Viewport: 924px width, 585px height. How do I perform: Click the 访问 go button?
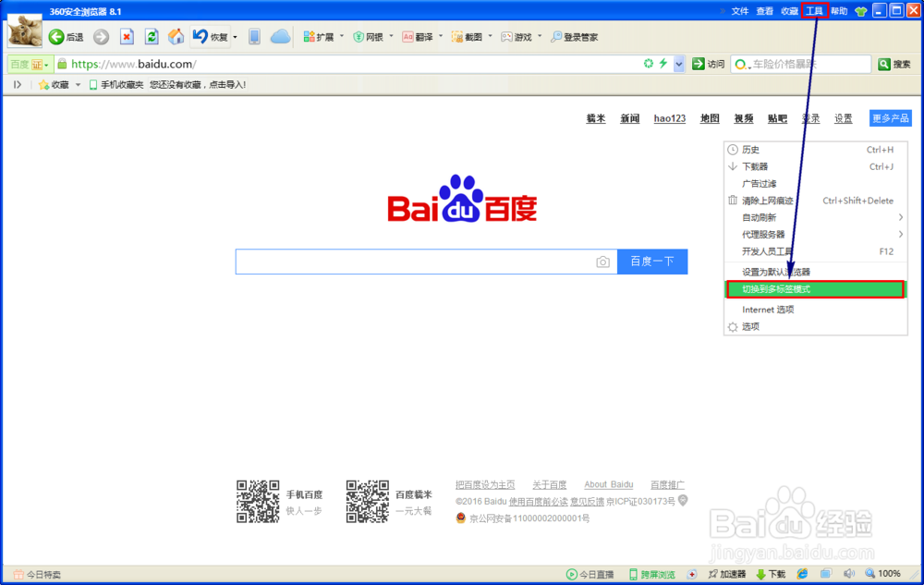pos(708,64)
